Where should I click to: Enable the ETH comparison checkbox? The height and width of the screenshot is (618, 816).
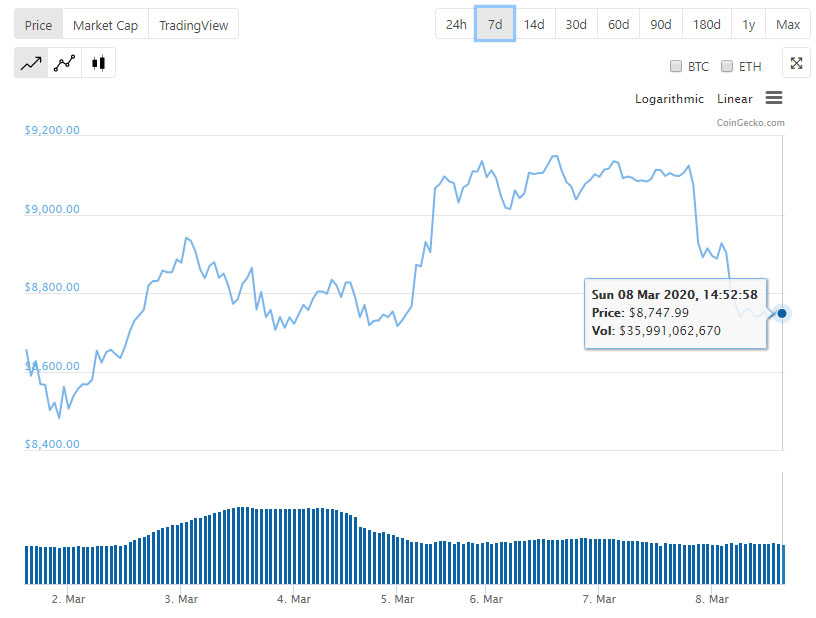pos(727,67)
